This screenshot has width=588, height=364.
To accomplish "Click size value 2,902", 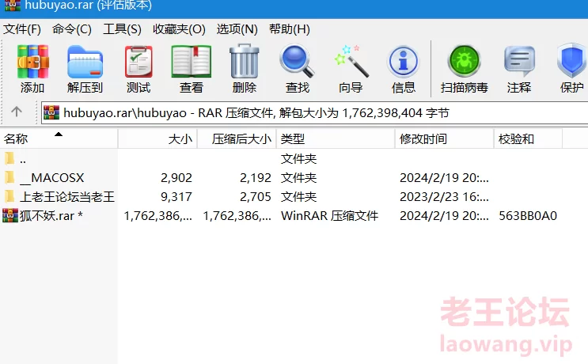I will coord(176,178).
